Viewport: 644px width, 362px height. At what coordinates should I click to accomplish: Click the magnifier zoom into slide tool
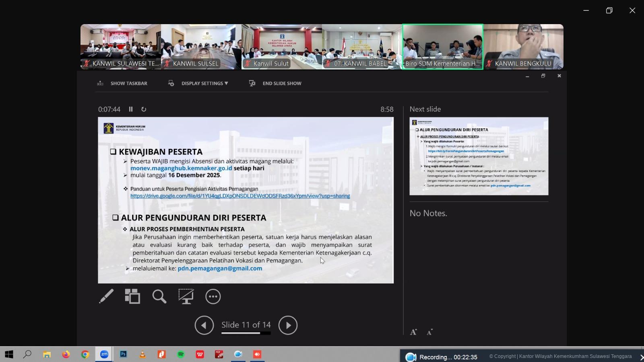(159, 296)
